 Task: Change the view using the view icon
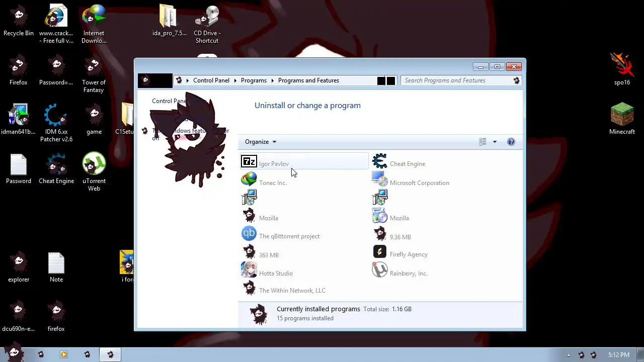[x=482, y=142]
